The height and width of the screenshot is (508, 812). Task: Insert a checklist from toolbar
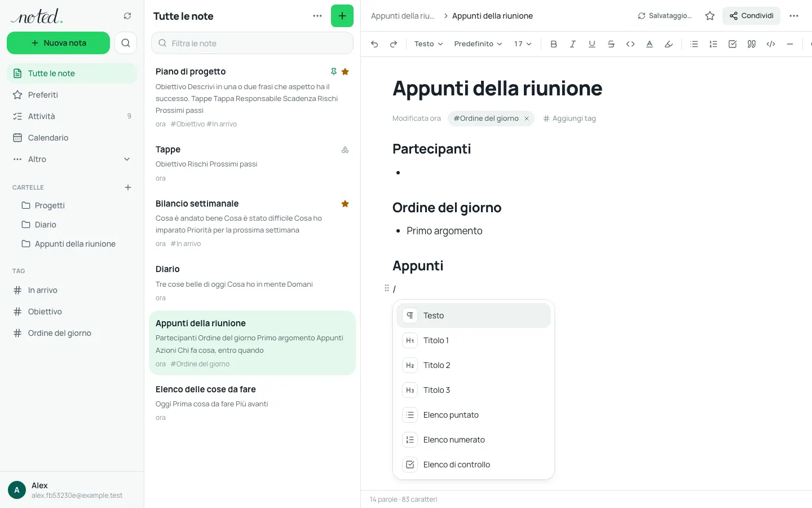pos(732,44)
